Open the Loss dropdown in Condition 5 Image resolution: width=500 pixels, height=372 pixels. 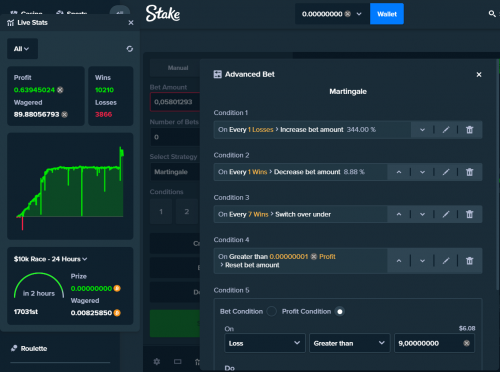click(265, 343)
